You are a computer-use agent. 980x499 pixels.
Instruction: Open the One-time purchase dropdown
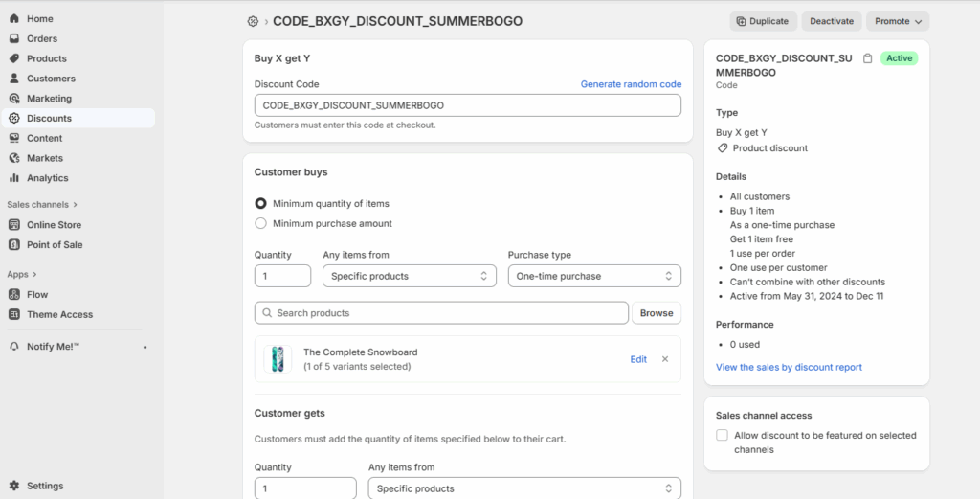click(594, 276)
